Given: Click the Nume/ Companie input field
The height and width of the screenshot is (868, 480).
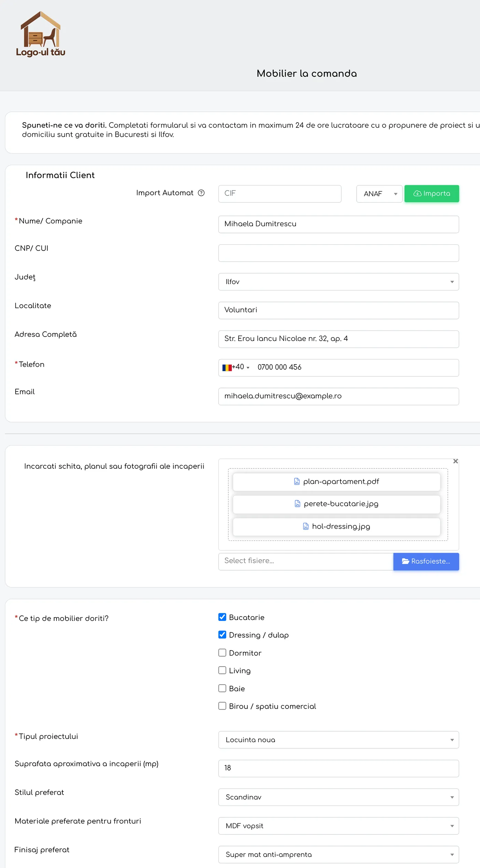Looking at the screenshot, I should point(338,224).
